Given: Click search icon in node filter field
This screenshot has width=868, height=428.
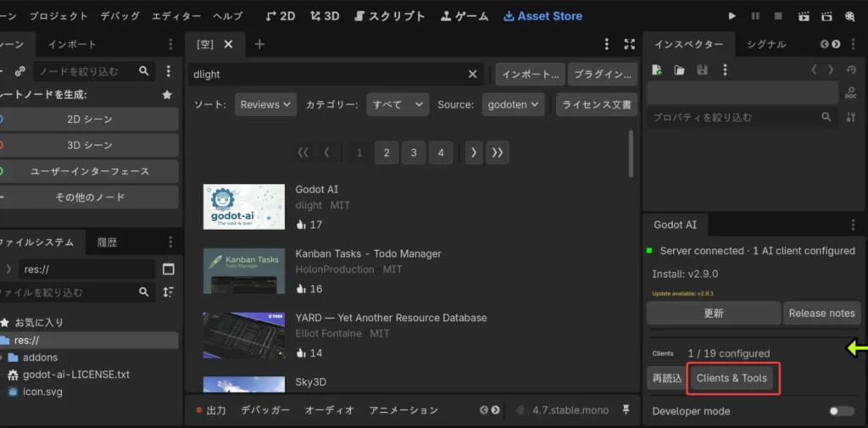Looking at the screenshot, I should click(x=144, y=71).
